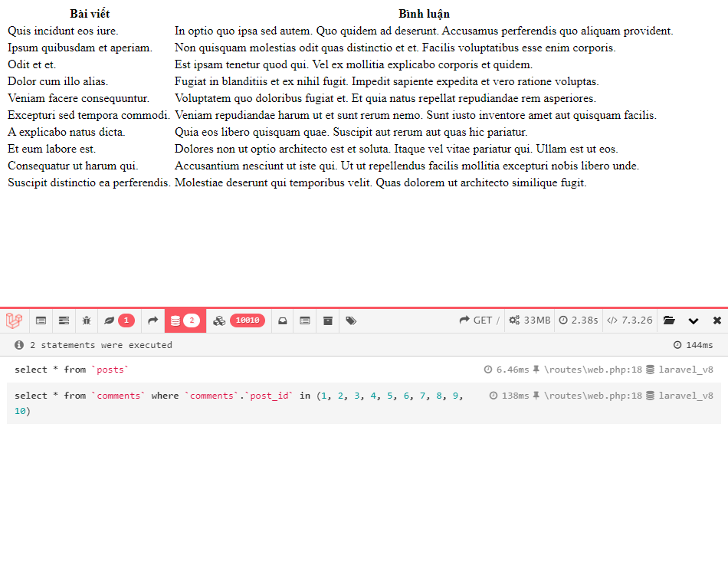Click comment starting 'Accusantium nesciunt ut iste'
Image resolution: width=728 pixels, height=562 pixels.
407,166
